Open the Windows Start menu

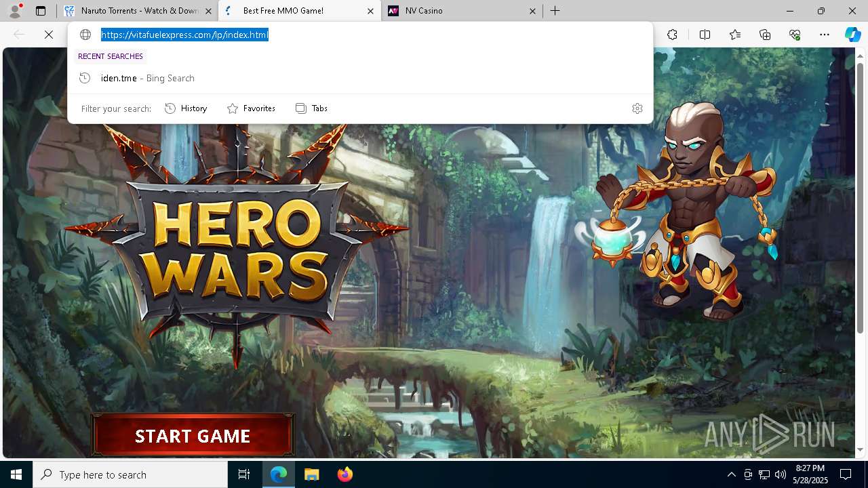pyautogui.click(x=16, y=474)
